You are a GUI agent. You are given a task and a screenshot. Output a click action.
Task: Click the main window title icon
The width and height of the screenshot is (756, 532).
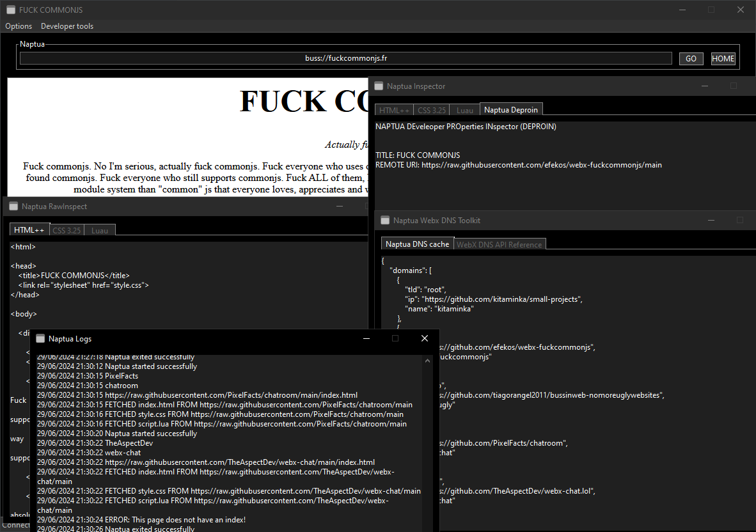tap(11, 10)
